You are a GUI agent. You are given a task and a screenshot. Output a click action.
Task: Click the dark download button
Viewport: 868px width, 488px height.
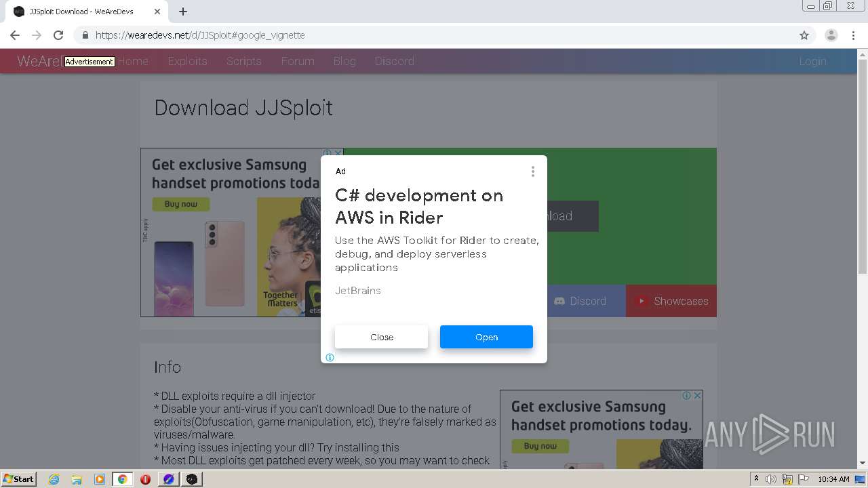572,216
